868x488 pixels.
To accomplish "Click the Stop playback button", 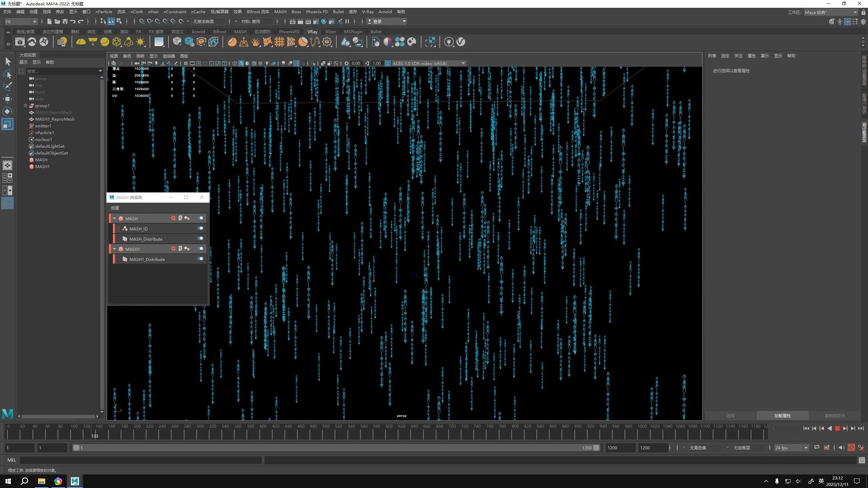I will point(837,429).
